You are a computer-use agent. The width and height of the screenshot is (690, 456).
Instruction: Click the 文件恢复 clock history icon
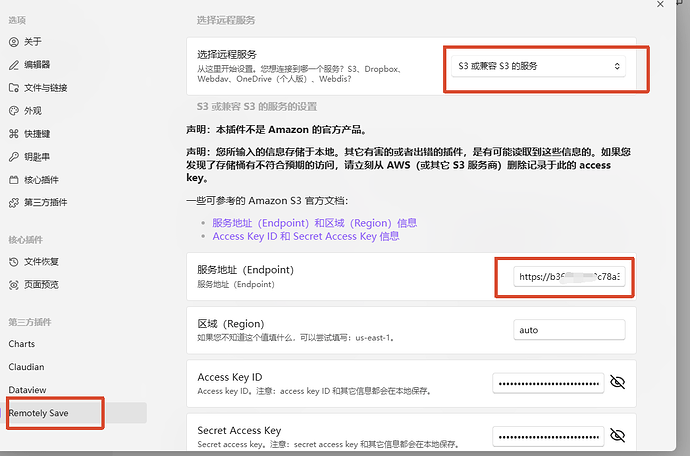14,262
